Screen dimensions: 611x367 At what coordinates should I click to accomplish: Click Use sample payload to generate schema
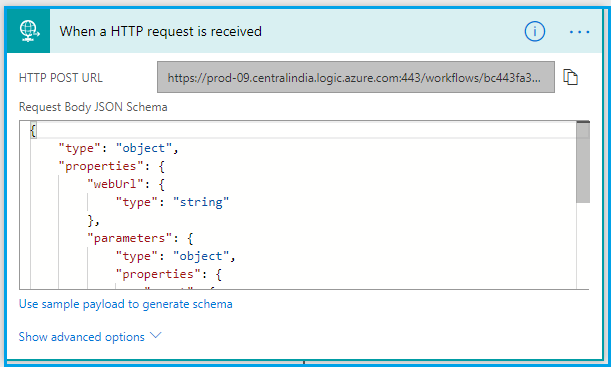pos(125,304)
